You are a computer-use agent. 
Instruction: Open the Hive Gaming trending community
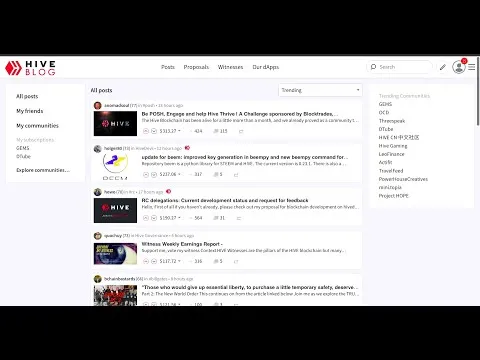(393, 146)
